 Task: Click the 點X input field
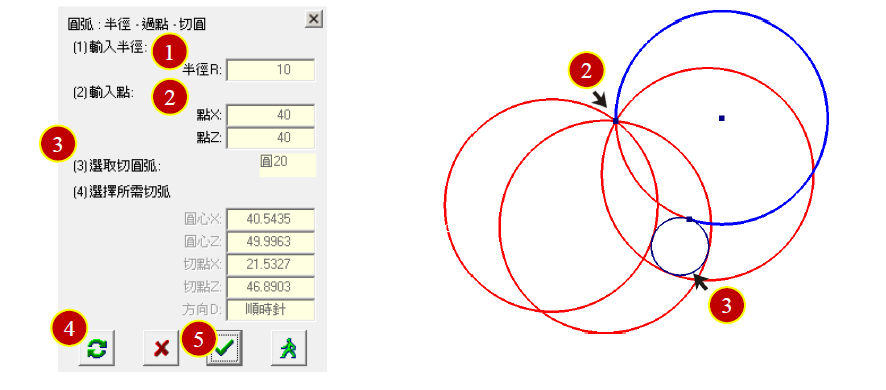270,115
